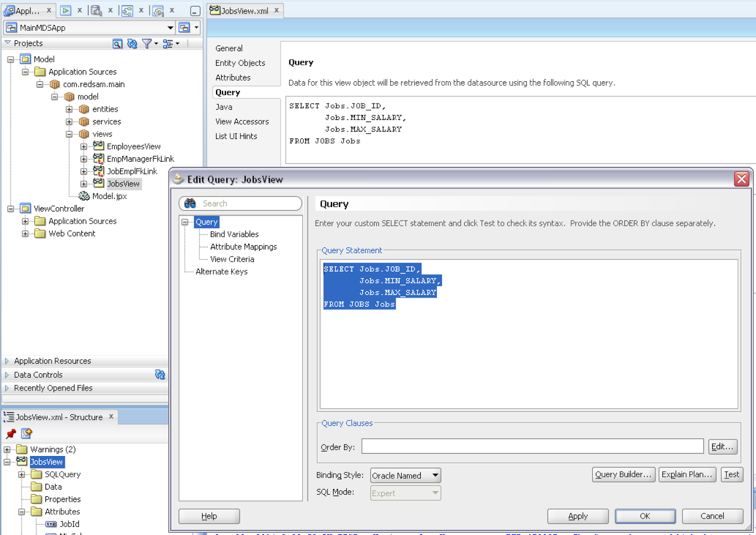756x535 pixels.
Task: Open the third panel tab with diagram icon
Action: [x=127, y=10]
